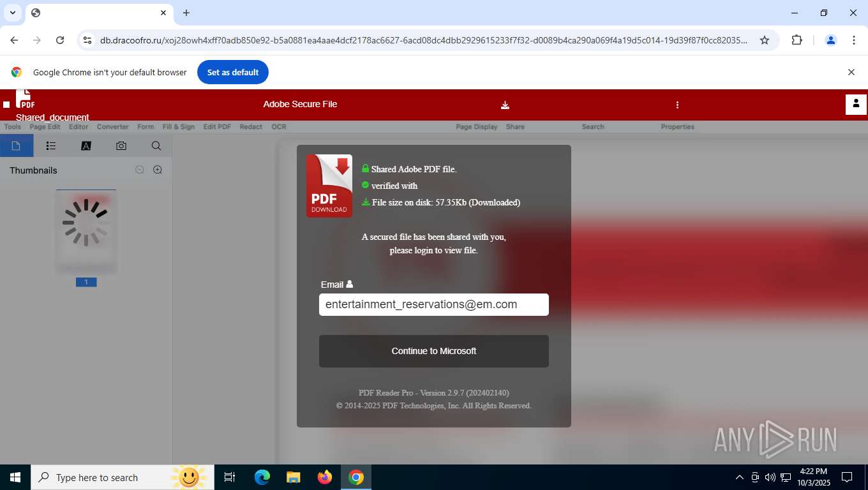This screenshot has width=868, height=490.
Task: Open Chrome three-dot menu
Action: [854, 40]
